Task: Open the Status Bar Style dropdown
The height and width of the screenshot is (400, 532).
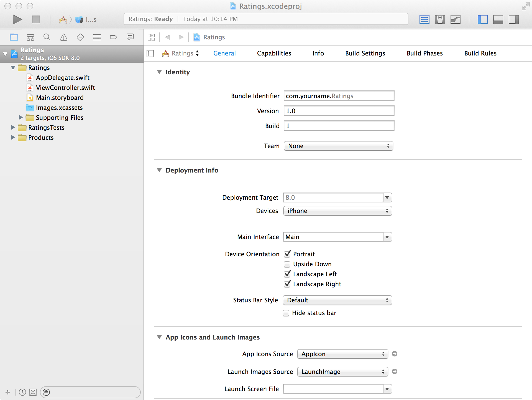Action: [337, 300]
